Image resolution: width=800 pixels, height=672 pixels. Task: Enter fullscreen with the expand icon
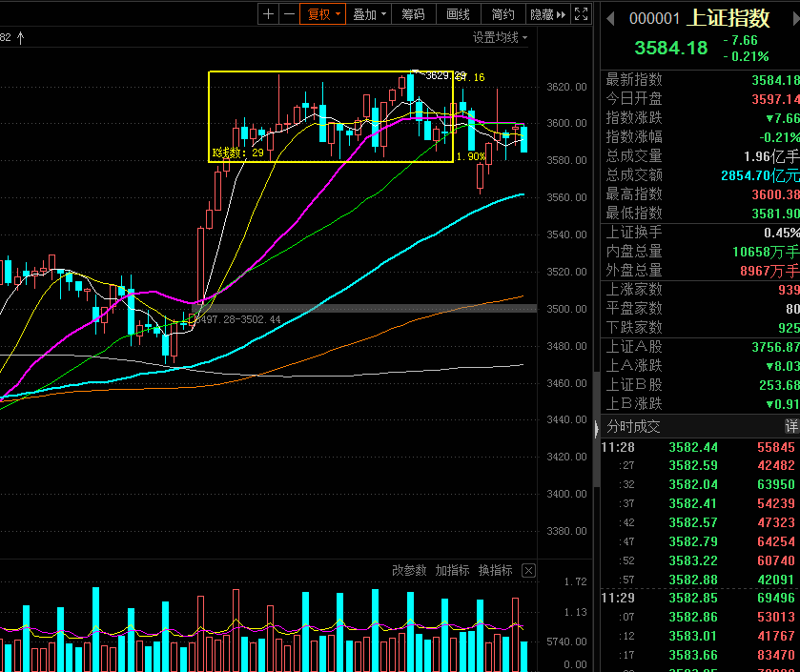[581, 14]
